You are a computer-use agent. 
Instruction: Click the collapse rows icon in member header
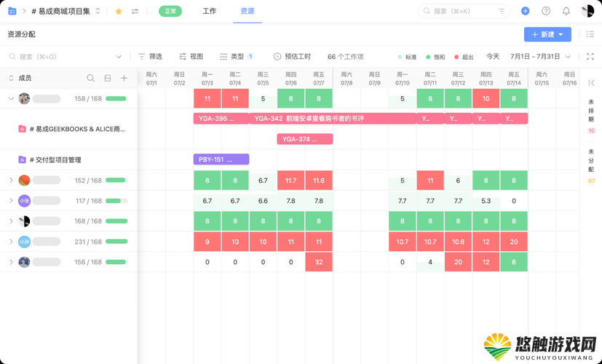coord(108,78)
